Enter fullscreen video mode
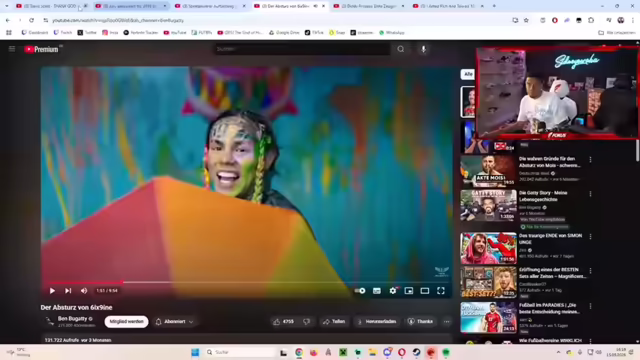 tap(441, 291)
